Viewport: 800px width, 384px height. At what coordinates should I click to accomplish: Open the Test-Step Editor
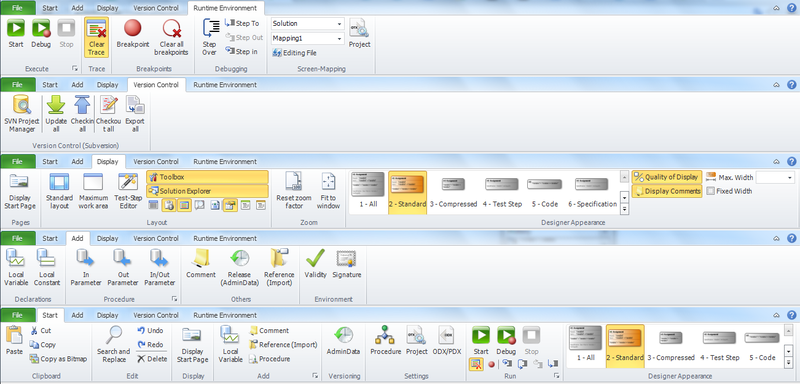128,191
